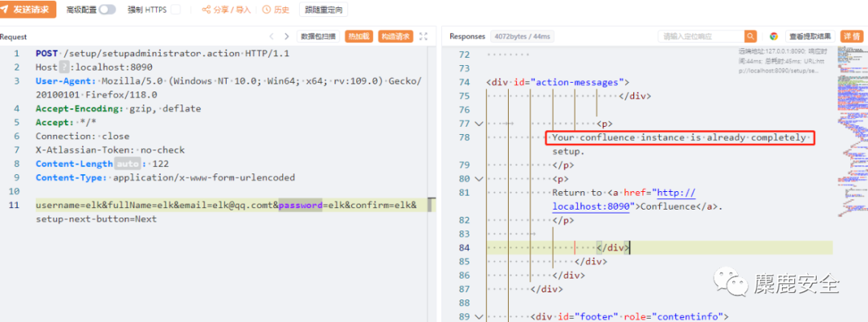The height and width of the screenshot is (322, 868).
Task: Click the 'Your confluence instance is already completely' text
Action: point(678,137)
